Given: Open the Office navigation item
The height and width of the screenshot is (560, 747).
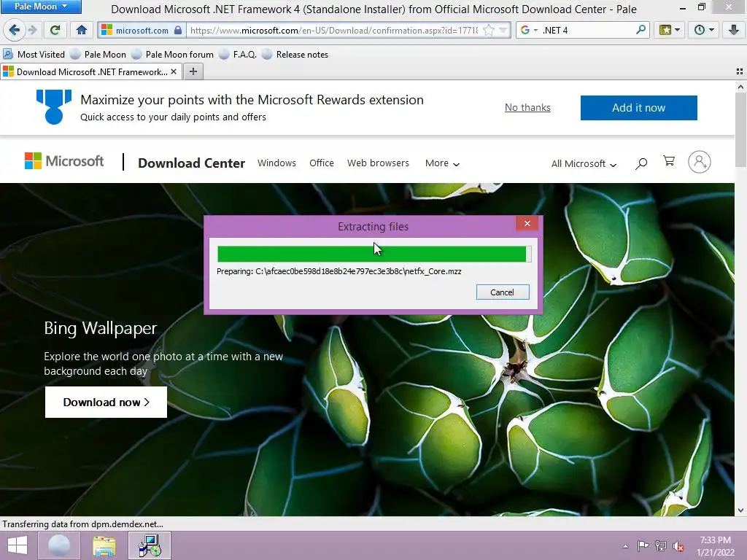Looking at the screenshot, I should point(322,163).
